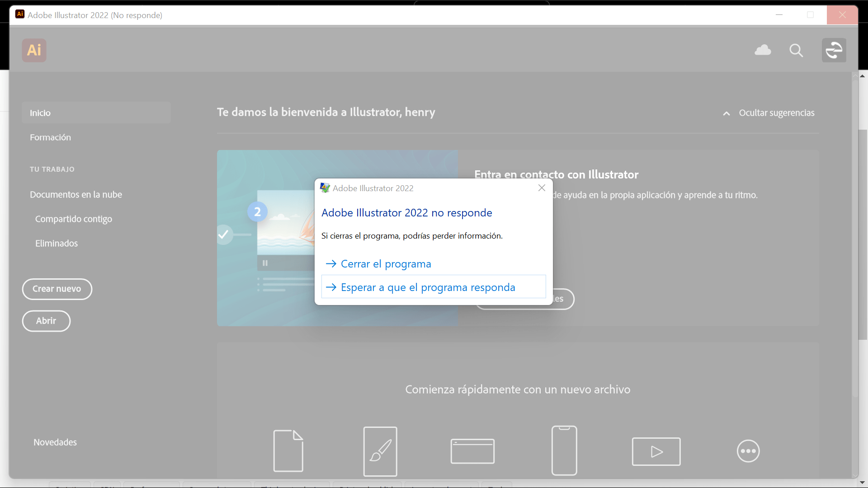Click the Adobe Illustrator logo icon
Screen dimensions: 868x488
(34, 50)
